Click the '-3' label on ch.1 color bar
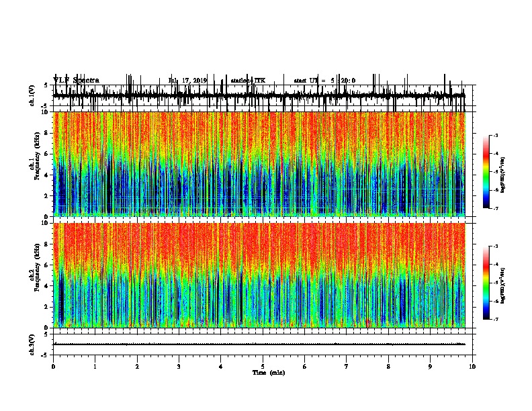532x411 pixels. [495, 135]
